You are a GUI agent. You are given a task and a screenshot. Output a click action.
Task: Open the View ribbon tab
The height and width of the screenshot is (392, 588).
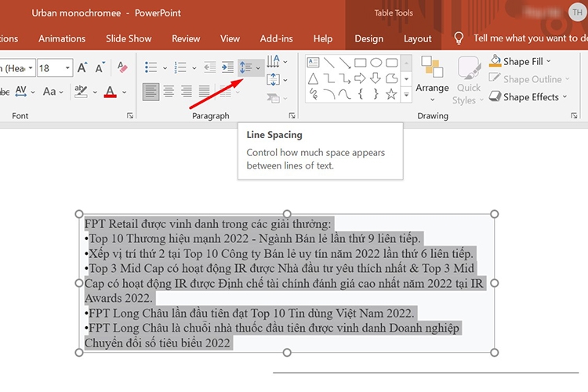(230, 38)
